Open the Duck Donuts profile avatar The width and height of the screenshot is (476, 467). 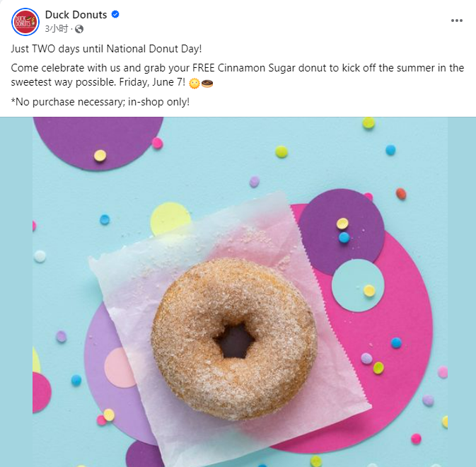(25, 22)
